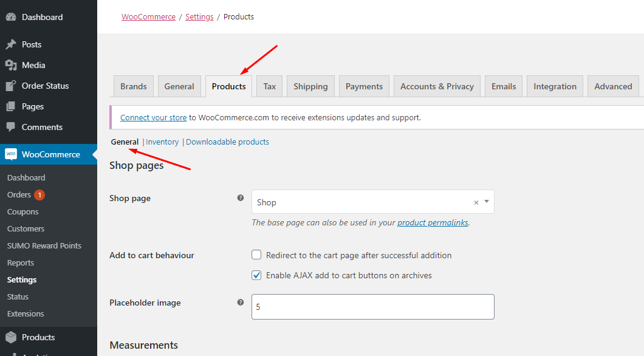644x356 pixels.
Task: Click the Order Status pencil icon
Action: point(11,86)
